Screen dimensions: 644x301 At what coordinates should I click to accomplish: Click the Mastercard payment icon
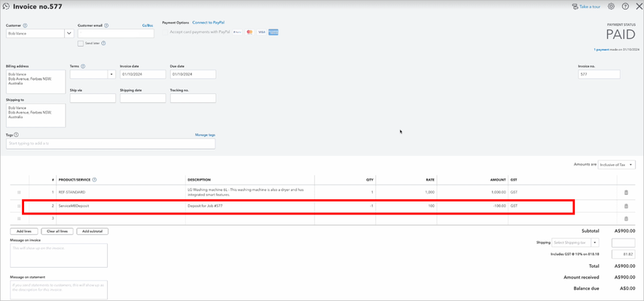click(x=249, y=32)
